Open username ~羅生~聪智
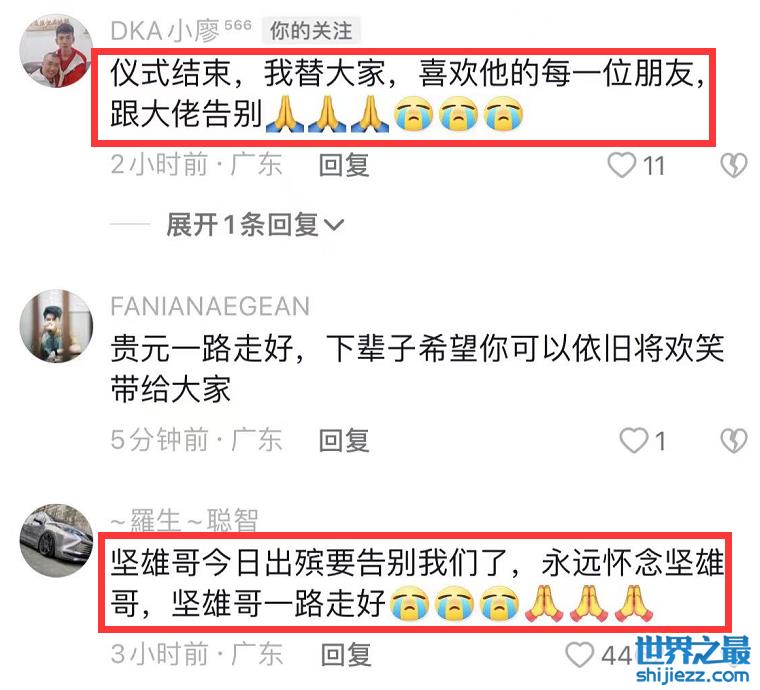Viewport: 760px width, 690px height. coord(184,521)
